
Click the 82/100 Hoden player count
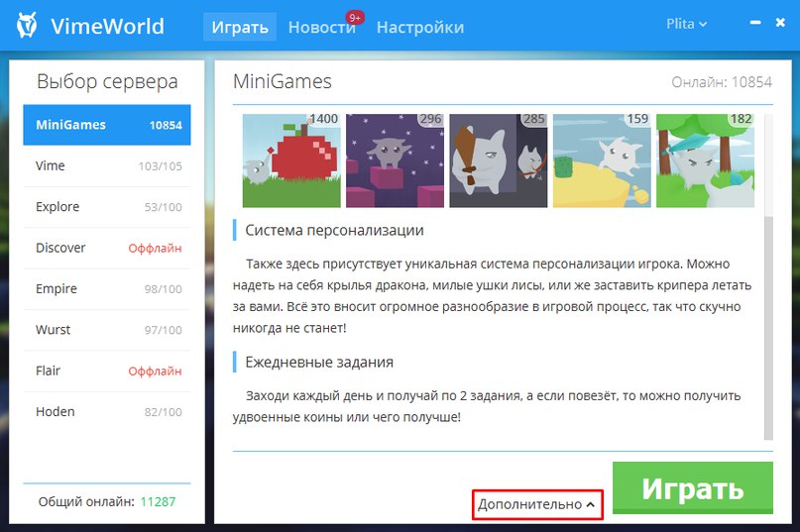(x=164, y=412)
